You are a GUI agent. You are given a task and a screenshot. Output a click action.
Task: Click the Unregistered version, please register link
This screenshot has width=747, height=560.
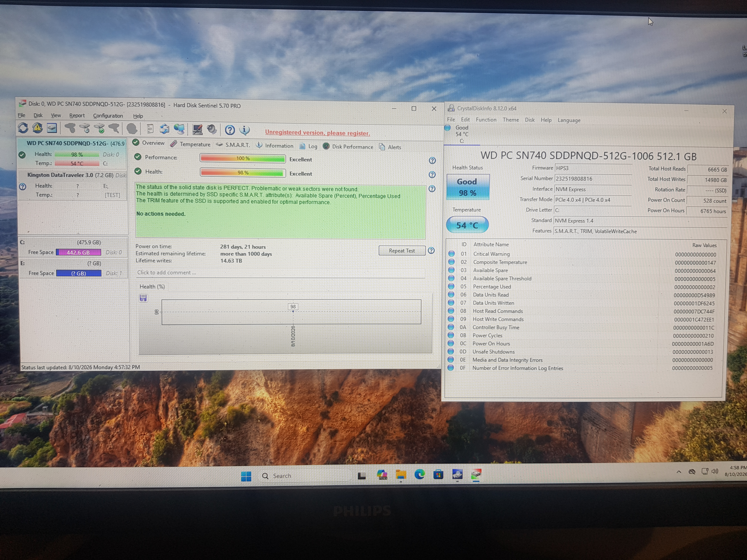(x=317, y=133)
